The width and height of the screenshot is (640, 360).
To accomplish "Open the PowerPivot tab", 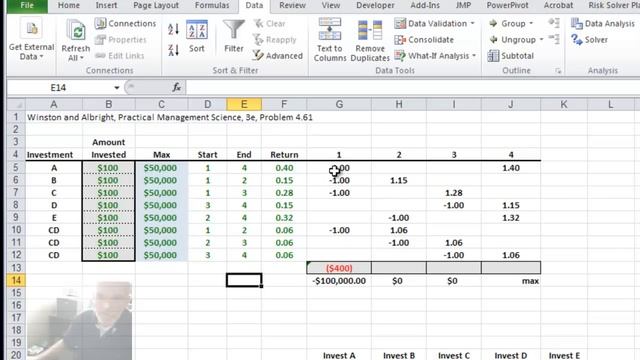I will [507, 5].
